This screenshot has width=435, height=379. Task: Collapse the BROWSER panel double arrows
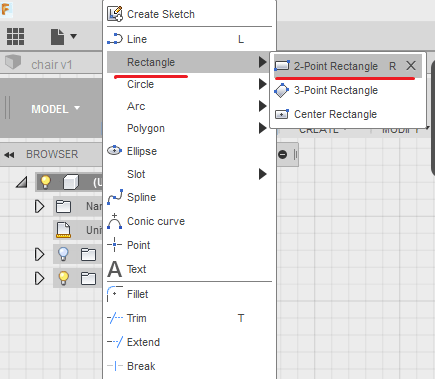pyautogui.click(x=9, y=155)
